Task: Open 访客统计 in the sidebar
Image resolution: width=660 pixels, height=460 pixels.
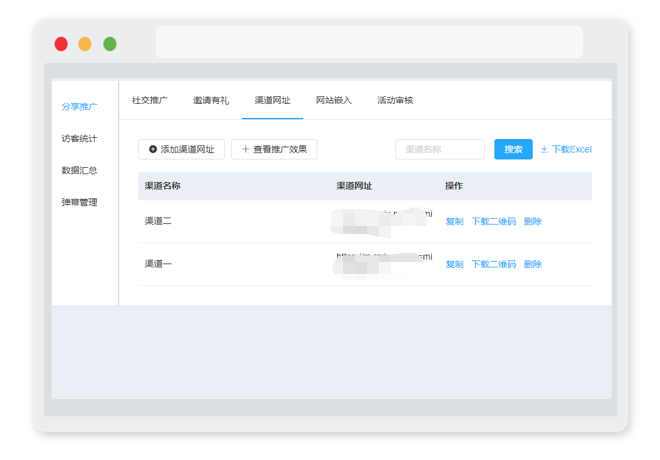Action: (79, 138)
